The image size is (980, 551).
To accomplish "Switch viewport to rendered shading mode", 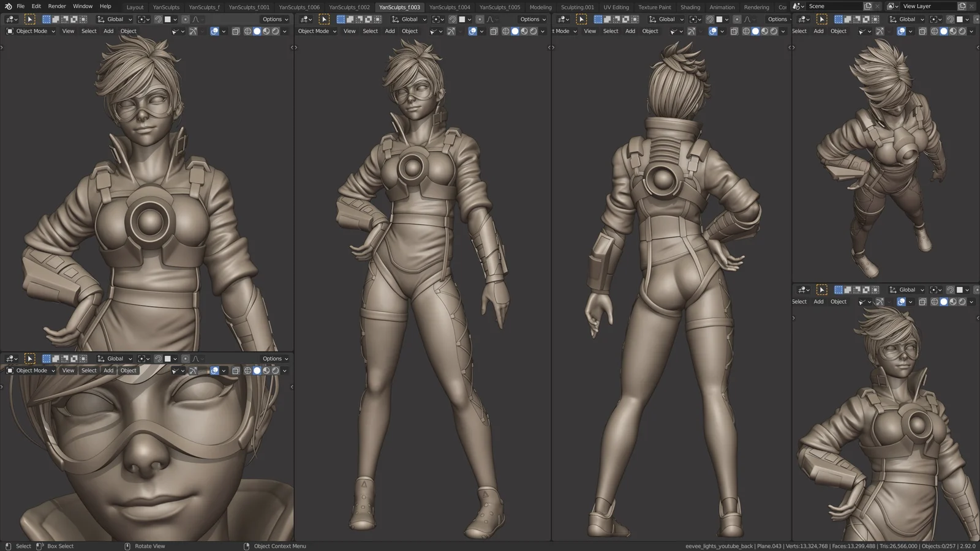I will [x=277, y=31].
